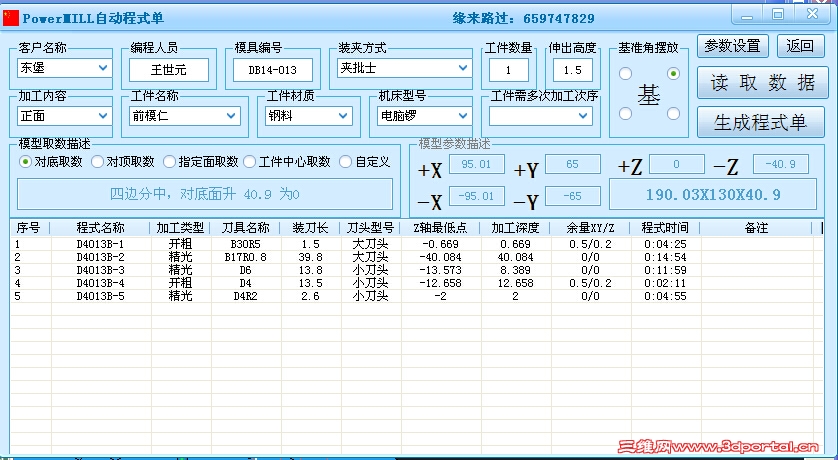Click 生成程式单 button

(761, 122)
